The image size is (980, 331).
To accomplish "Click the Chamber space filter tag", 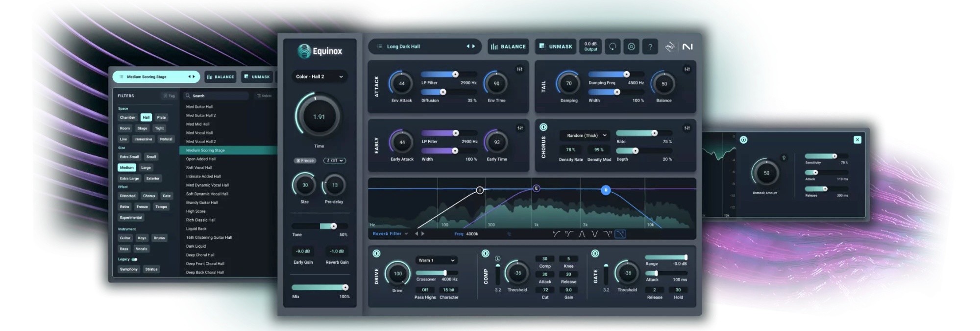I will coord(127,117).
